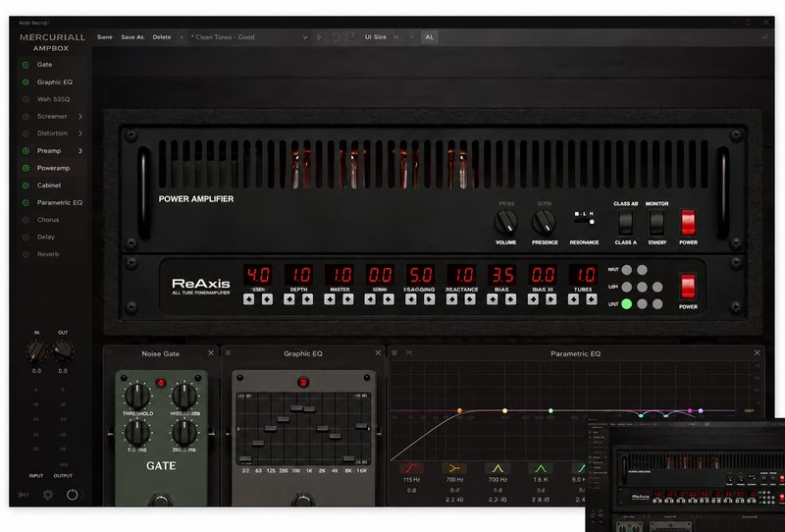
Task: Click the green lit LPUT indicator button
Action: pyautogui.click(x=626, y=304)
